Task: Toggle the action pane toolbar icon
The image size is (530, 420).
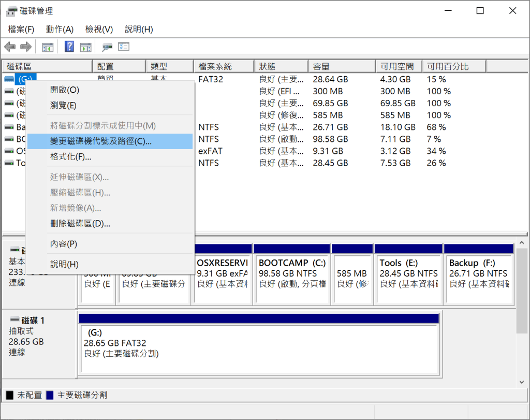Action: click(86, 47)
